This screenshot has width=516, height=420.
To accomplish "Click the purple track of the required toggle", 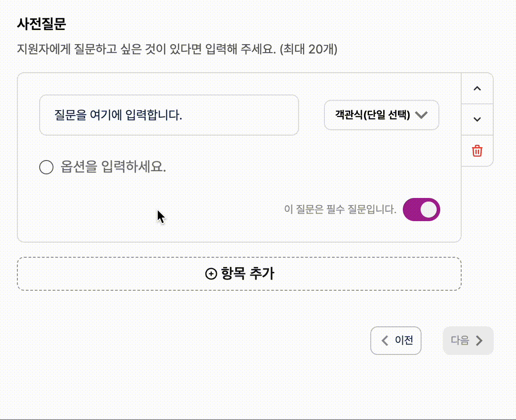I will pos(411,210).
